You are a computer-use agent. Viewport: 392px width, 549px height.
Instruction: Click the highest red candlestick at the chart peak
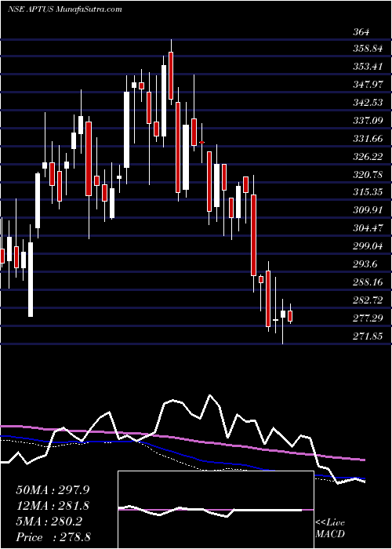[x=171, y=75]
